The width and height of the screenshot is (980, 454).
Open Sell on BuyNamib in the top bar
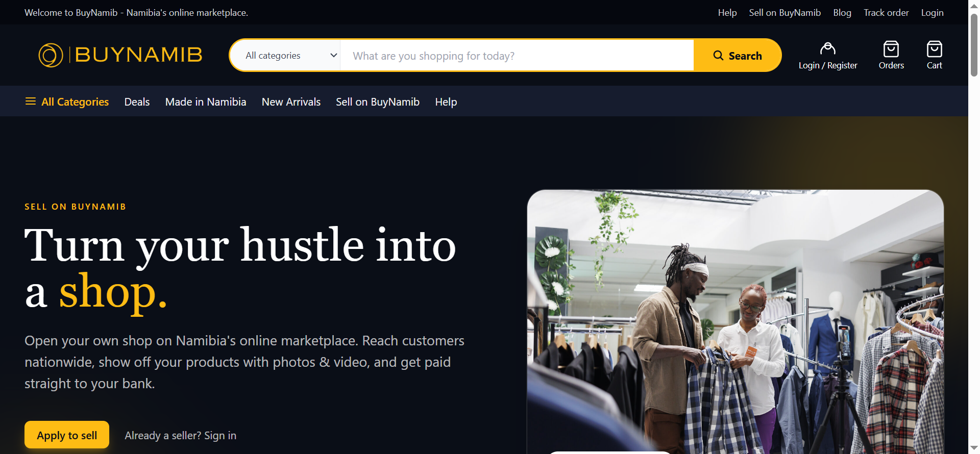785,13
